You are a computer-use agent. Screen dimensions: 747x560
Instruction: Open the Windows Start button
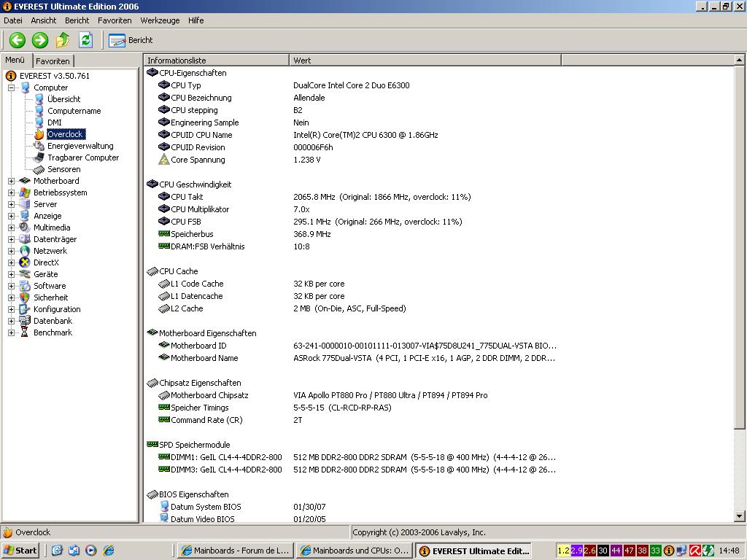point(20,551)
